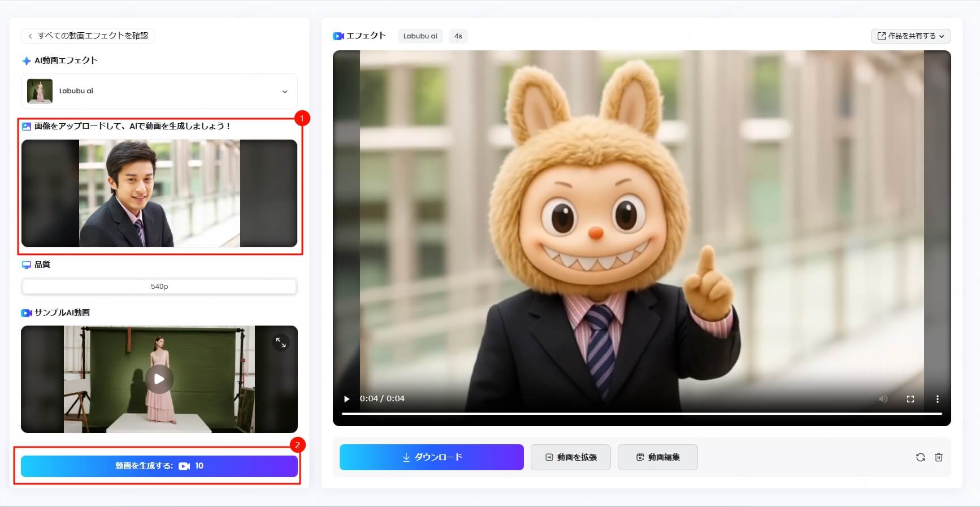Image resolution: width=980 pixels, height=507 pixels.
Task: Enter fullscreen on the video player
Action: click(x=910, y=399)
